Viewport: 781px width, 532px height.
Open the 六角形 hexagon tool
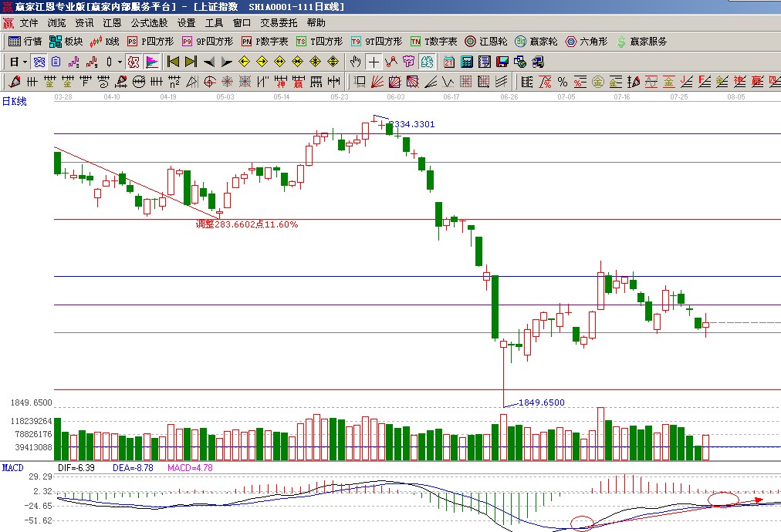(587, 42)
